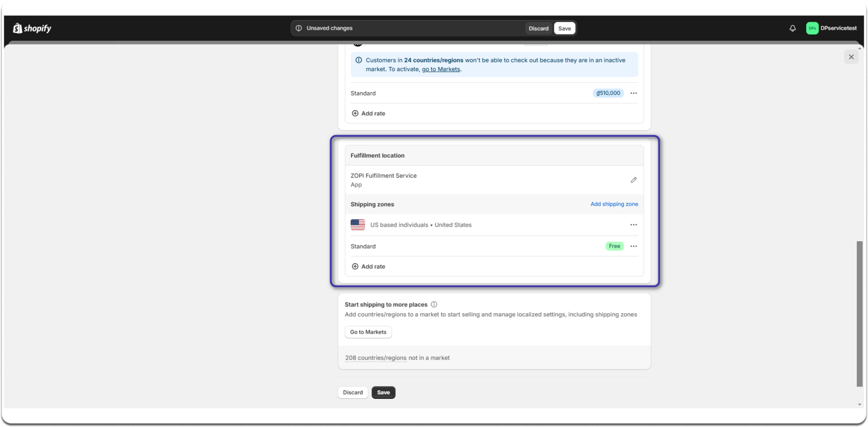The height and width of the screenshot is (427, 868).
Task: Open options for the Free Standard rate
Action: (634, 246)
